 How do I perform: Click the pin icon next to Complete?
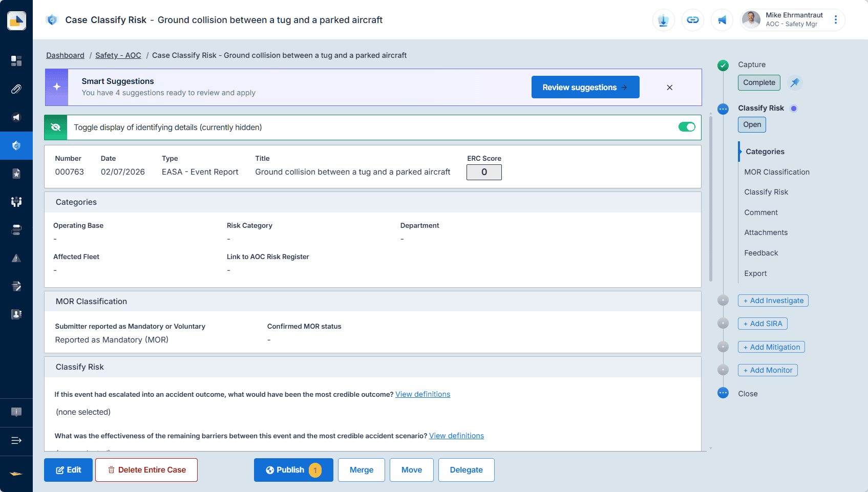pos(795,82)
